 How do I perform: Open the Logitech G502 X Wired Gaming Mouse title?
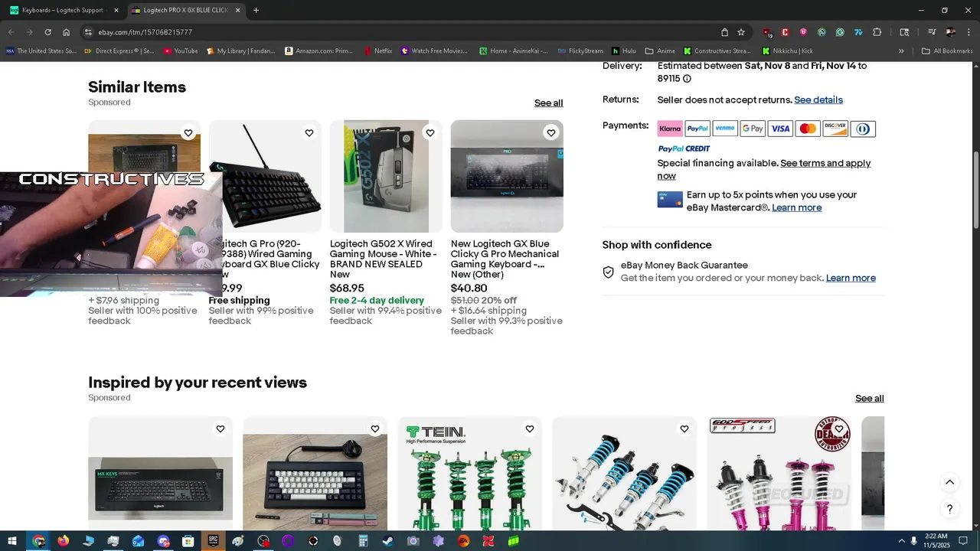point(383,259)
